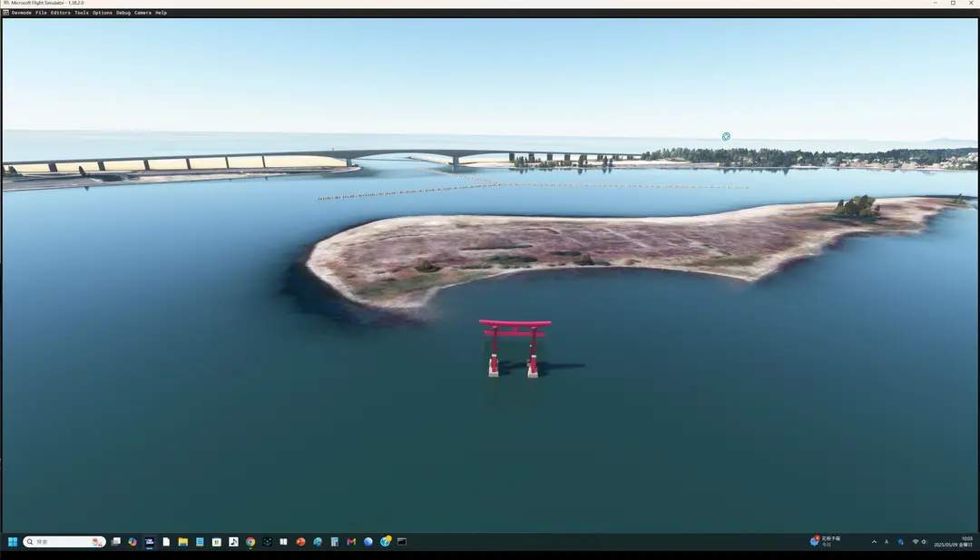Open the blue sphere app in taskbar
The image size is (980, 560).
point(368,542)
